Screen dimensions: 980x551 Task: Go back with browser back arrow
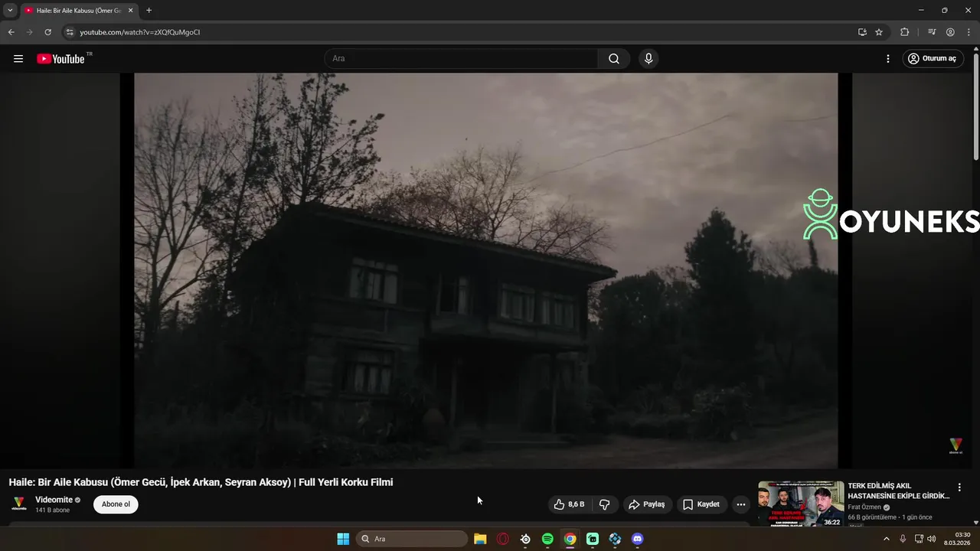click(11, 32)
